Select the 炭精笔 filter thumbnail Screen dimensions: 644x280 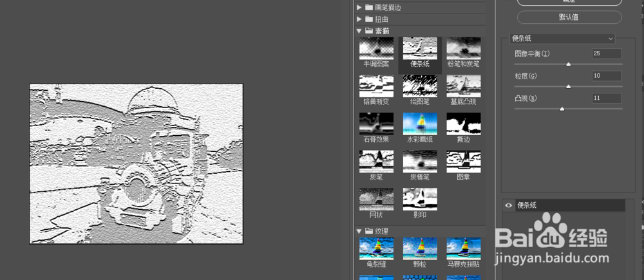tap(420, 162)
